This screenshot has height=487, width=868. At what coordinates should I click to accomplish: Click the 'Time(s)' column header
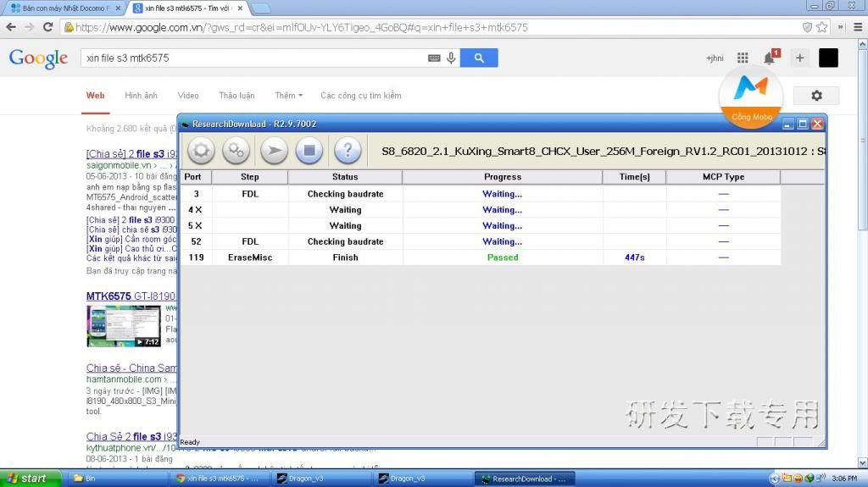[634, 176]
